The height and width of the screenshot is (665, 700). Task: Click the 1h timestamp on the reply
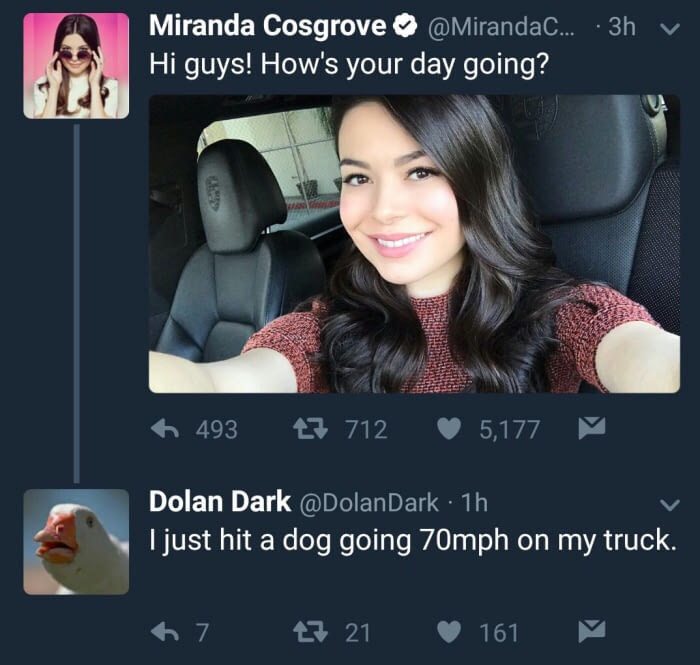coord(474,503)
